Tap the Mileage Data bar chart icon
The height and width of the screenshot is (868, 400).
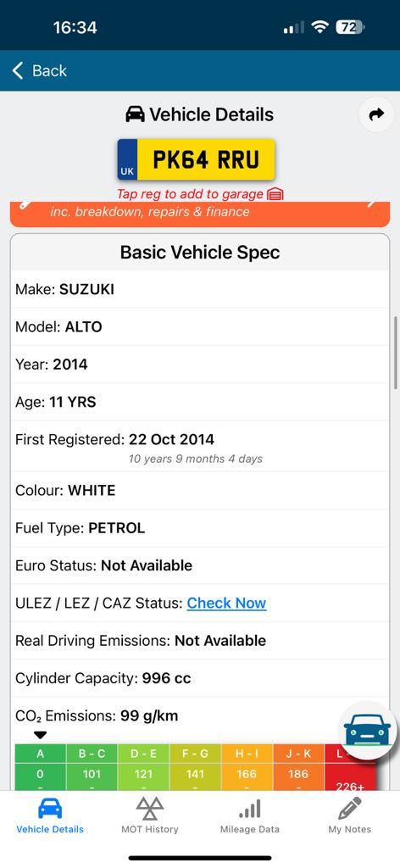(x=249, y=809)
